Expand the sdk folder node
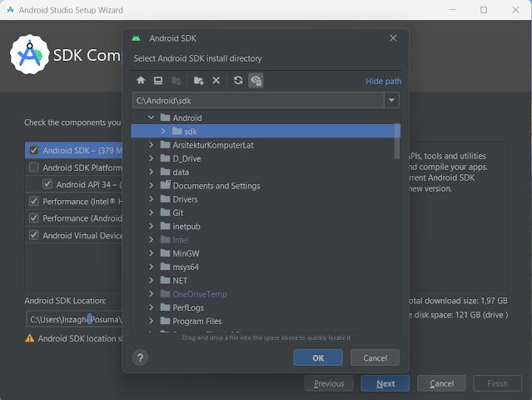 pos(163,131)
